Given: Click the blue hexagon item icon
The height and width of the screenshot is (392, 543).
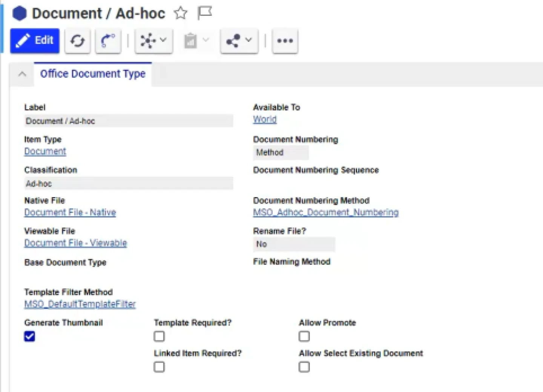Looking at the screenshot, I should [20, 14].
